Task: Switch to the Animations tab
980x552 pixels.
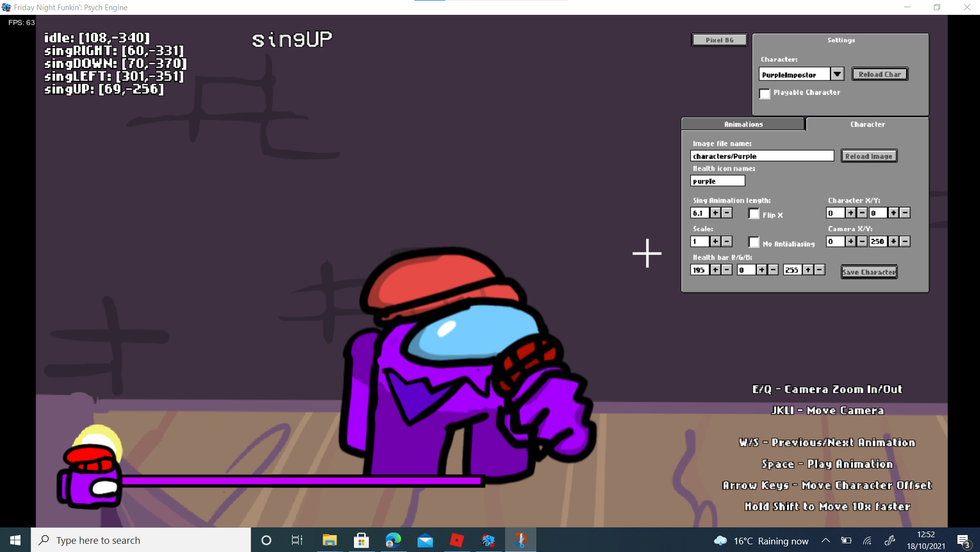Action: (x=743, y=124)
